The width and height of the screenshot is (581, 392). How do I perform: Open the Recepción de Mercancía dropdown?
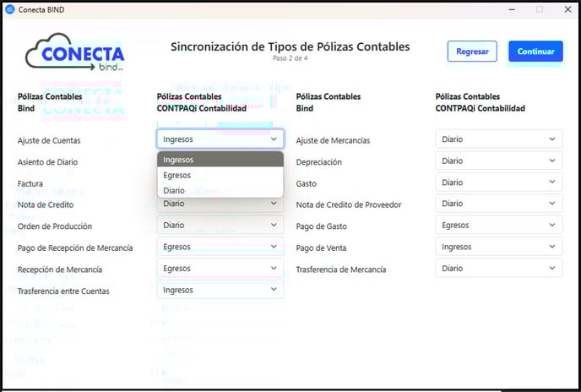(220, 268)
